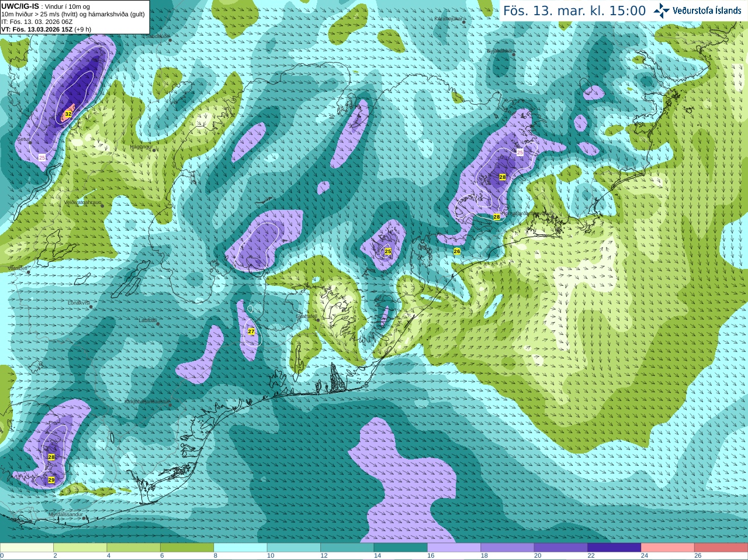This screenshot has width=748, height=560.
Task: Click the legend tick label 24
Action: point(645,556)
